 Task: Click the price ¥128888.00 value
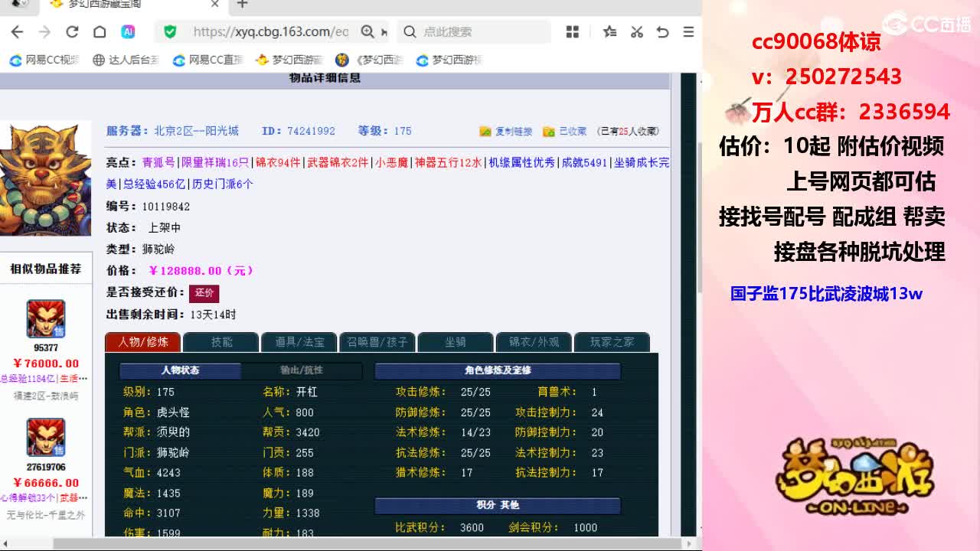tap(201, 271)
